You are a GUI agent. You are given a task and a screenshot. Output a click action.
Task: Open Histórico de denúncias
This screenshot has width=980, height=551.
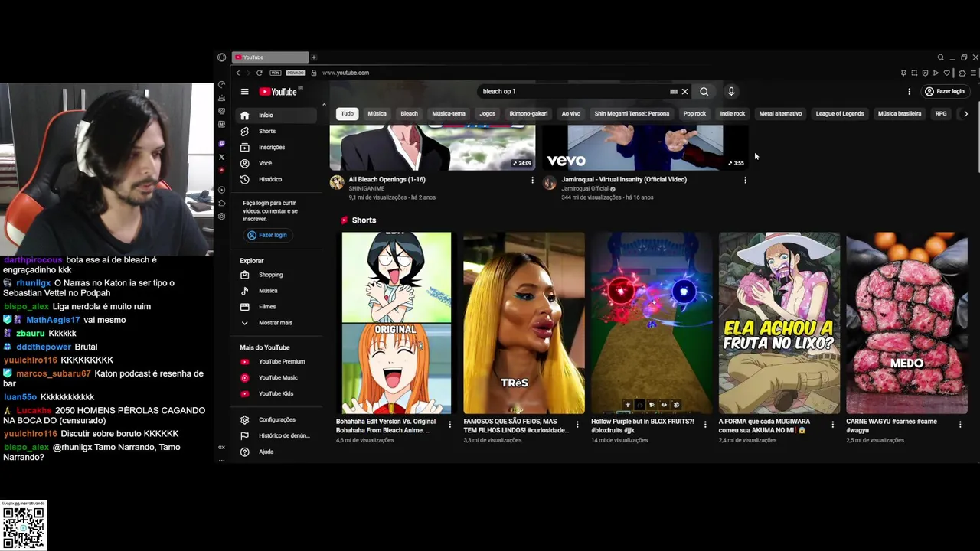[x=277, y=435]
